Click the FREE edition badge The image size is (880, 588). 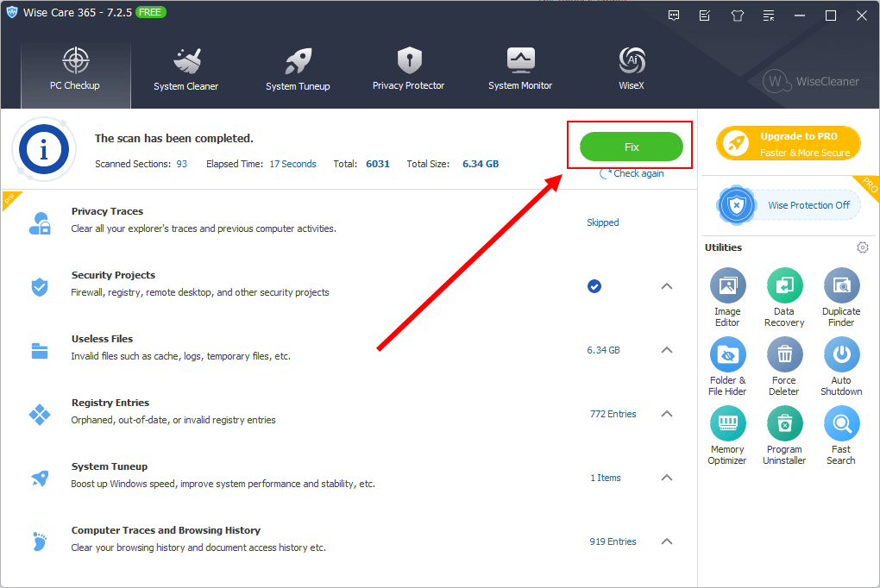[x=150, y=12]
